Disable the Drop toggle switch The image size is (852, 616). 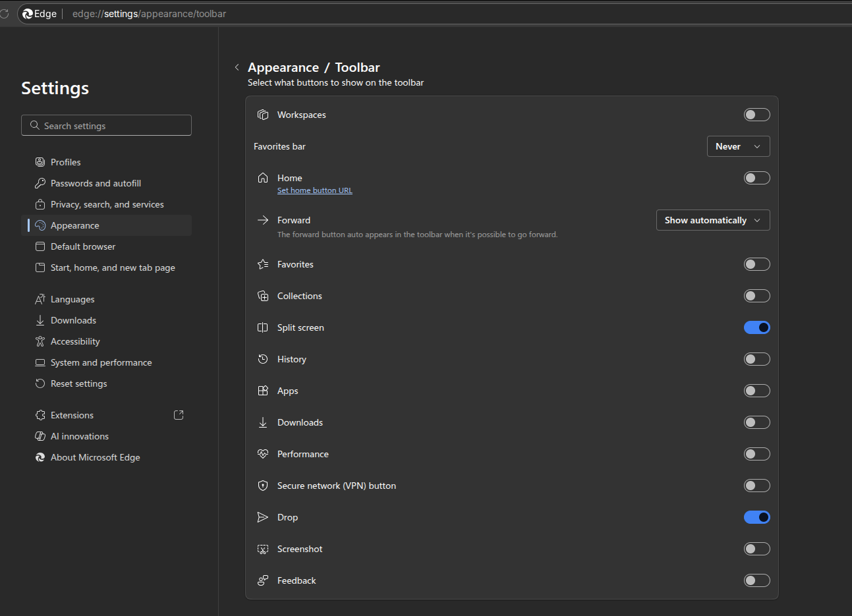click(756, 517)
